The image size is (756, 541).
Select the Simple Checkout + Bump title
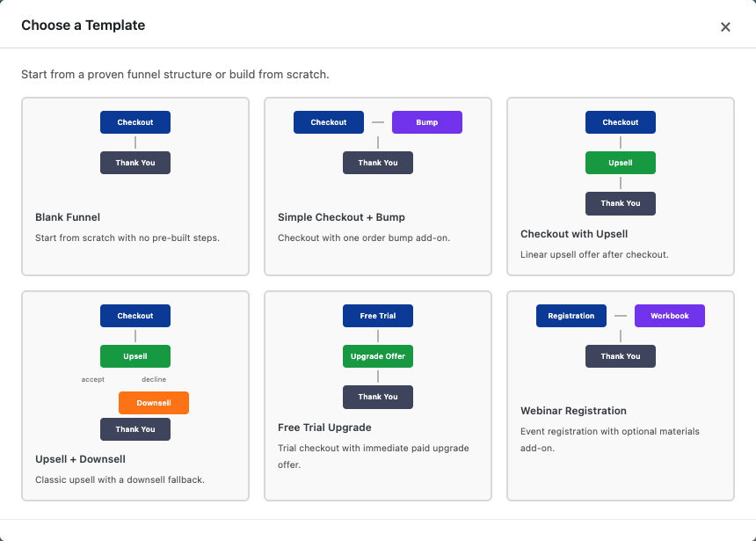(341, 217)
